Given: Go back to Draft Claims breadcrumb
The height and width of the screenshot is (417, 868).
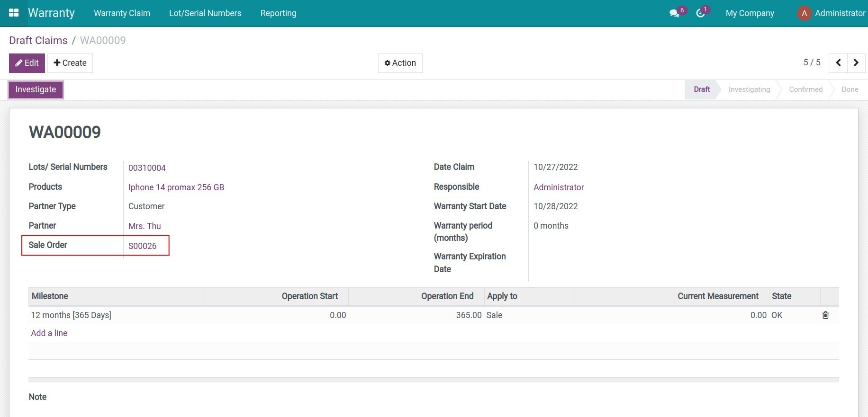Looking at the screenshot, I should [38, 40].
